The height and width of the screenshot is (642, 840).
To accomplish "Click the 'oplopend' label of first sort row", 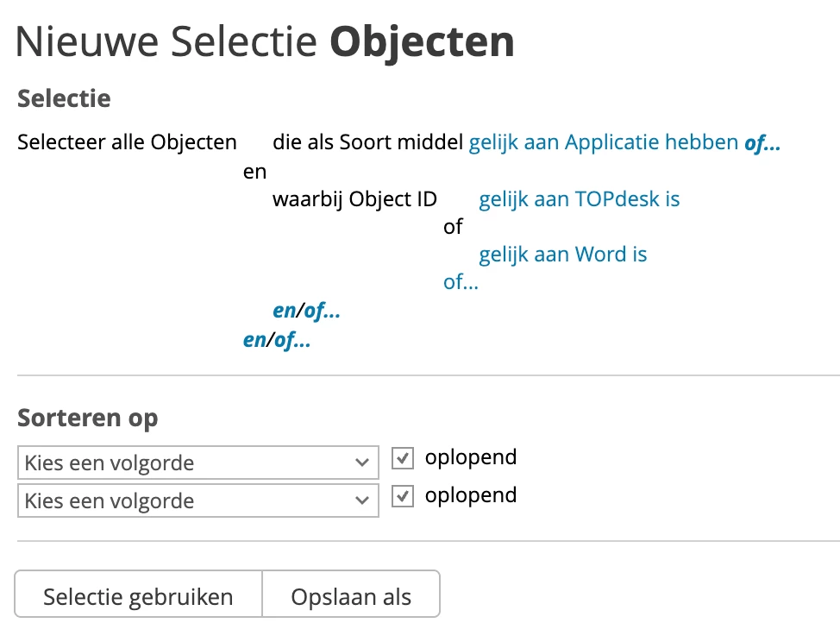I will coord(471,457).
